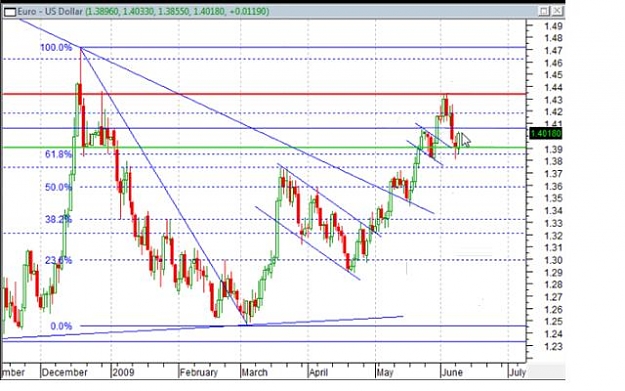The height and width of the screenshot is (391, 625).
Task: Click the 1.31 price axis label
Action: [553, 248]
